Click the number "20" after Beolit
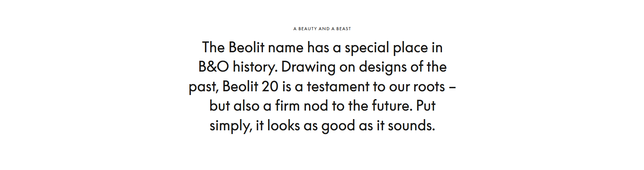The height and width of the screenshot is (170, 644). pos(270,87)
